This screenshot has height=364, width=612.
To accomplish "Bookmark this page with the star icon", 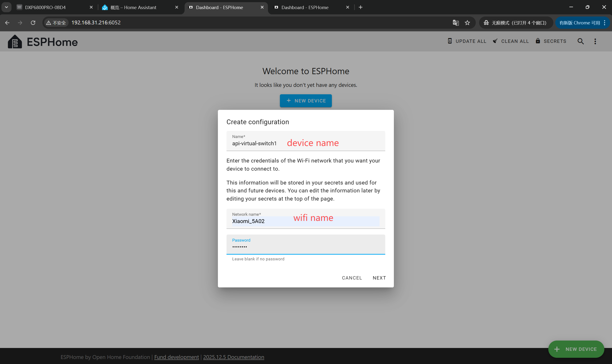I will [x=467, y=22].
